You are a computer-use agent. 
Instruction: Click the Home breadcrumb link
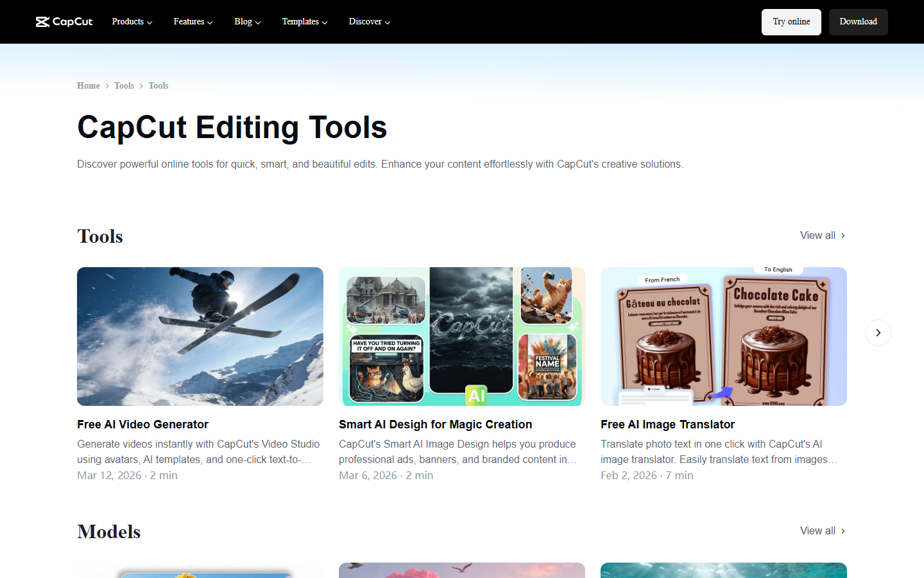pos(89,85)
